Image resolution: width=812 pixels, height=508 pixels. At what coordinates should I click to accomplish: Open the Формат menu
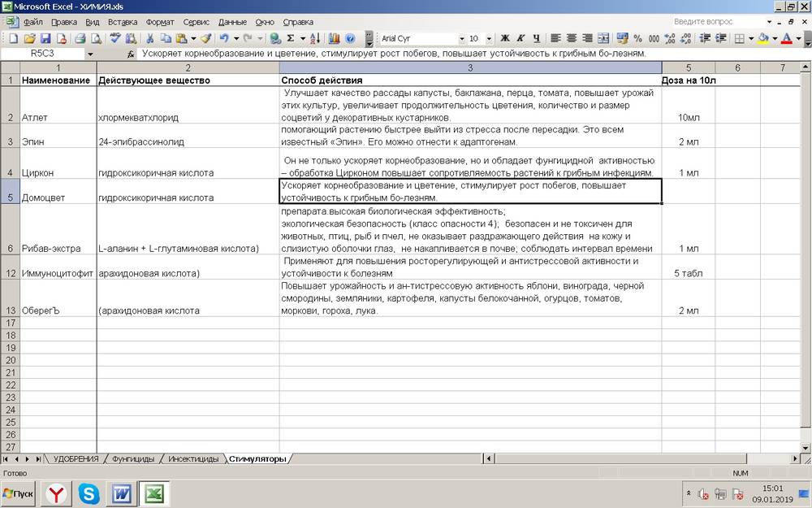[160, 22]
